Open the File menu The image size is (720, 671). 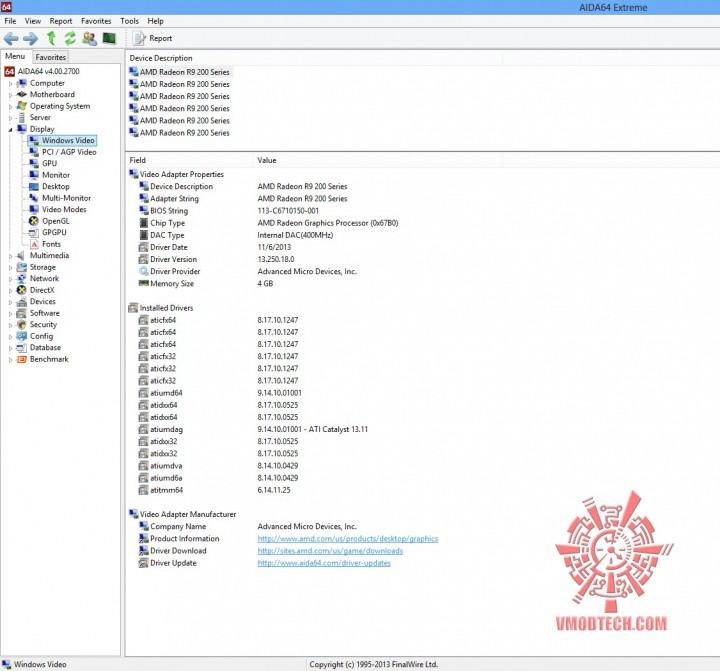pyautogui.click(x=10, y=21)
